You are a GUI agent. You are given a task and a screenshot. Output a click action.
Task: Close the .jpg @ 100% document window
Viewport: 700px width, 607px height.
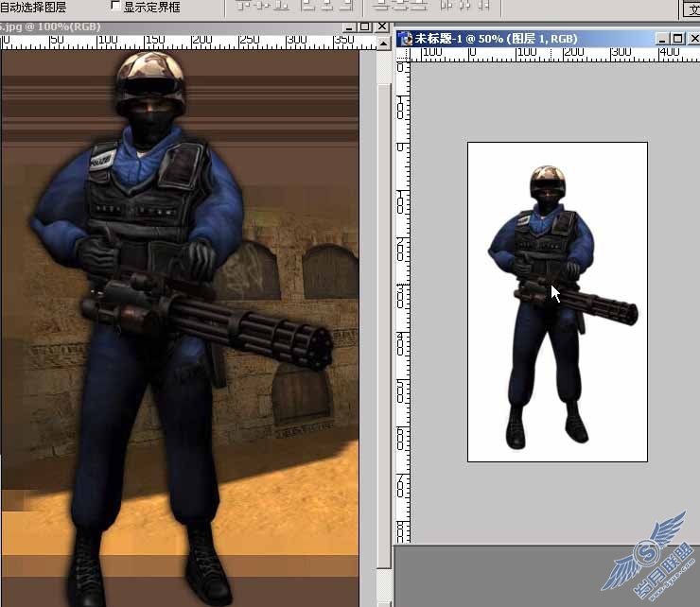[x=382, y=26]
